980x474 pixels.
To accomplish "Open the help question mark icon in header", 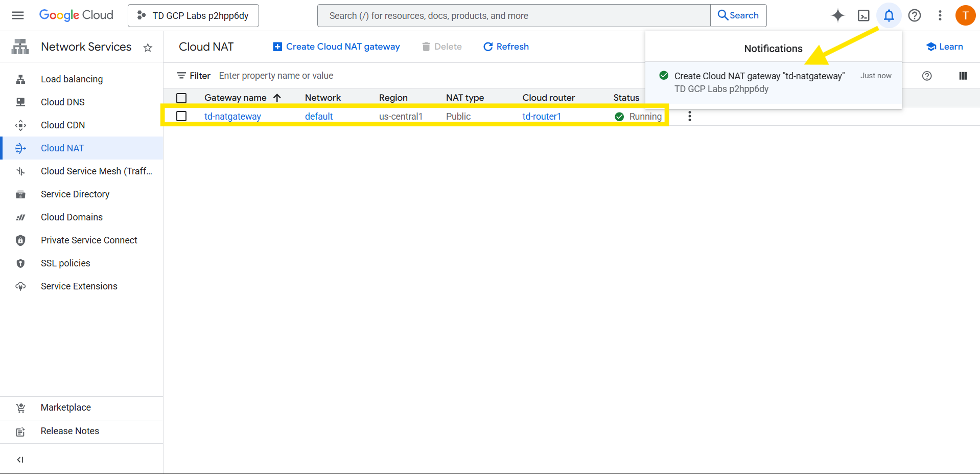I will 914,15.
